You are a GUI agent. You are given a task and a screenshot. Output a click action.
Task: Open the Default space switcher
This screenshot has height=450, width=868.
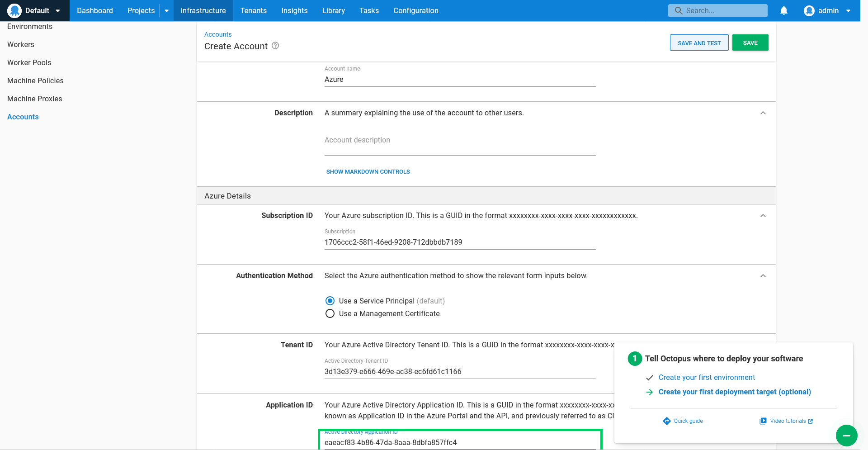pos(35,10)
